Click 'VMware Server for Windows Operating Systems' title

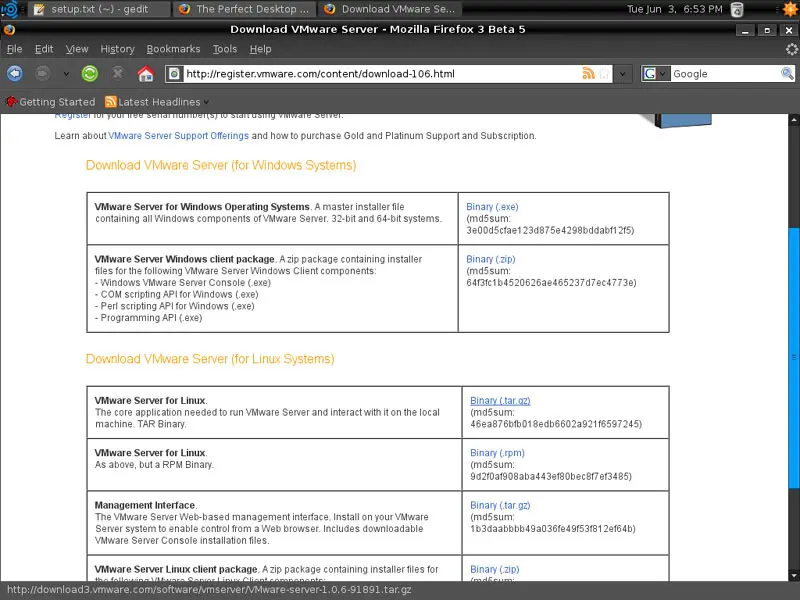pyautogui.click(x=202, y=207)
